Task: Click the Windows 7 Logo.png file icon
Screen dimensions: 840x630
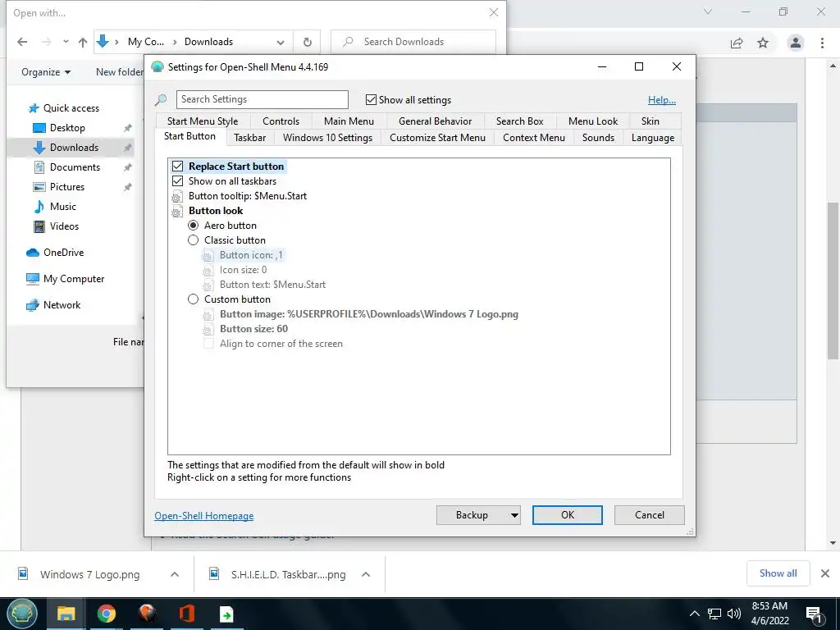Action: point(23,573)
